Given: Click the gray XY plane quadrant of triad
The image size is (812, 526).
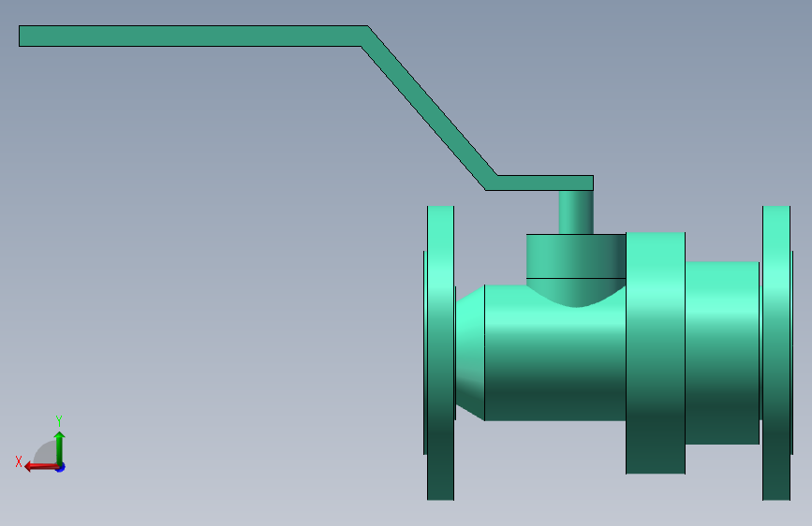Looking at the screenshot, I should tap(46, 454).
